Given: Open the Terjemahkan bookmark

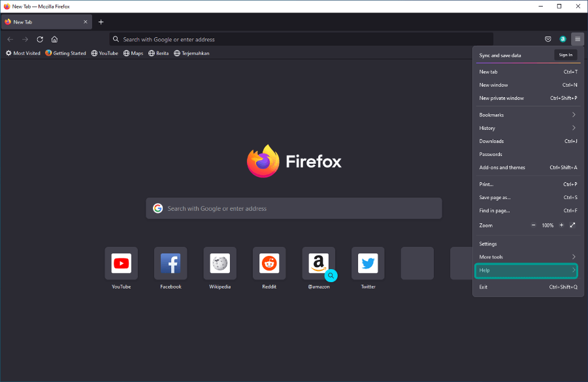Looking at the screenshot, I should pos(191,54).
